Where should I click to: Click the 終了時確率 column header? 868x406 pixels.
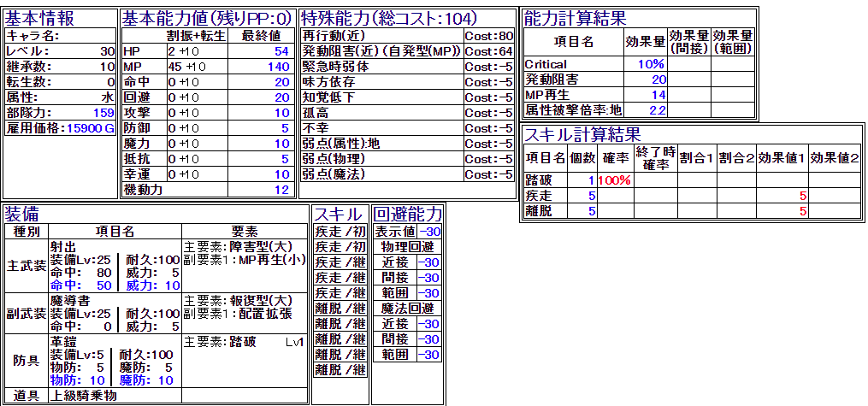(655, 157)
